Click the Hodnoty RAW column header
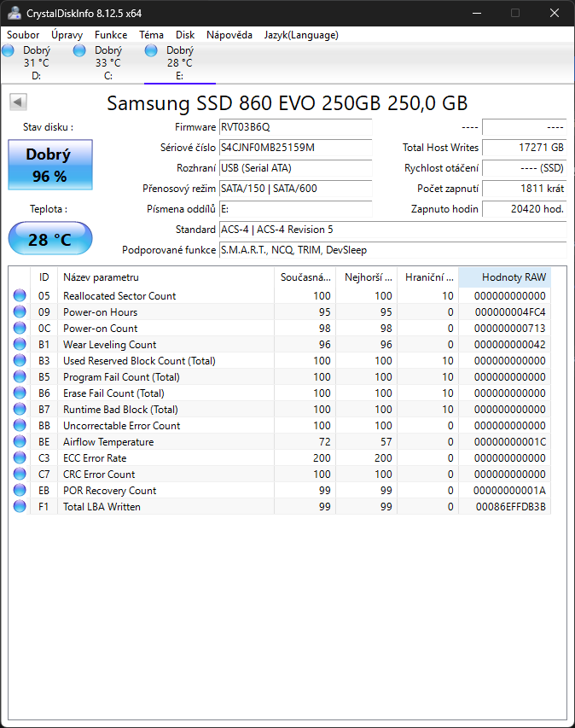The height and width of the screenshot is (728, 575). tap(505, 277)
